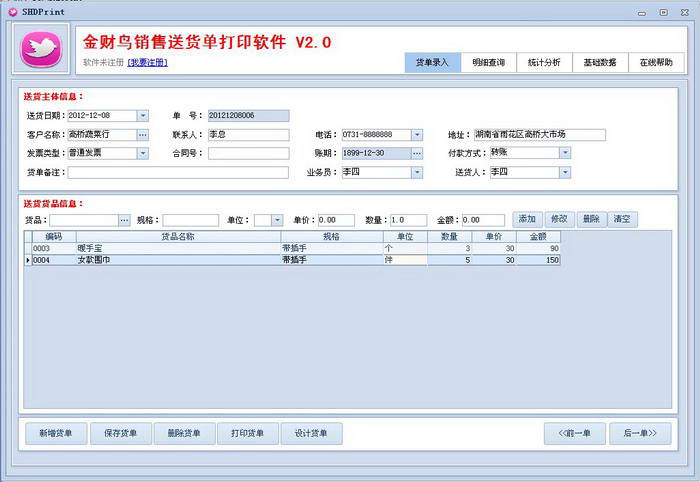700x482 pixels.
Task: Click 编码 column header
Action: (54, 237)
